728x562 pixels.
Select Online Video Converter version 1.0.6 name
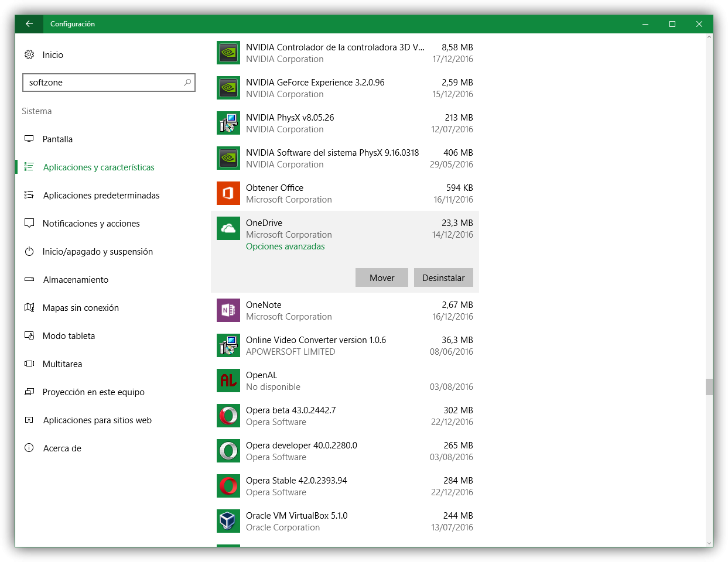click(316, 340)
